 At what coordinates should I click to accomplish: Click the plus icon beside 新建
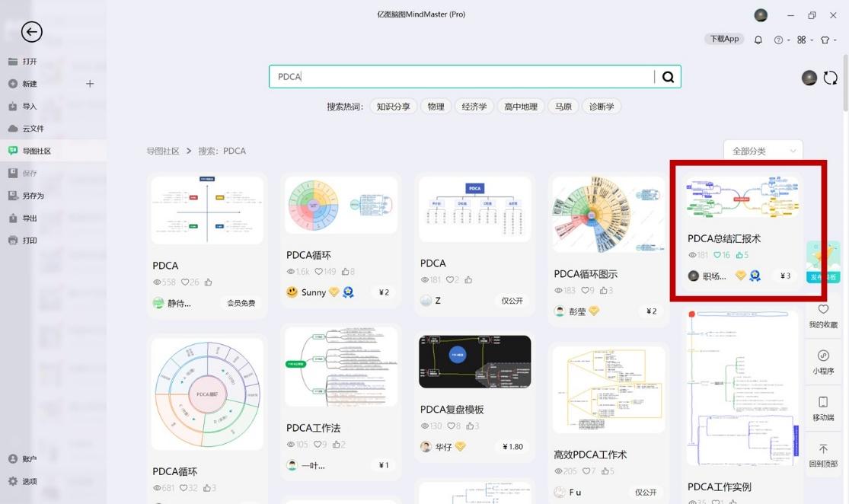click(x=90, y=84)
